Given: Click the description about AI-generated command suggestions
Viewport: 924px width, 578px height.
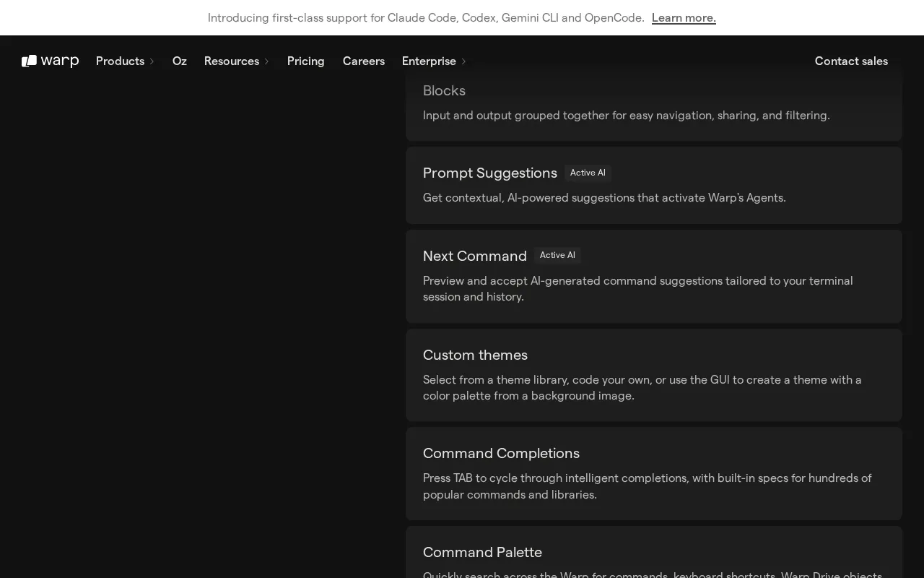Looking at the screenshot, I should pyautogui.click(x=638, y=288).
